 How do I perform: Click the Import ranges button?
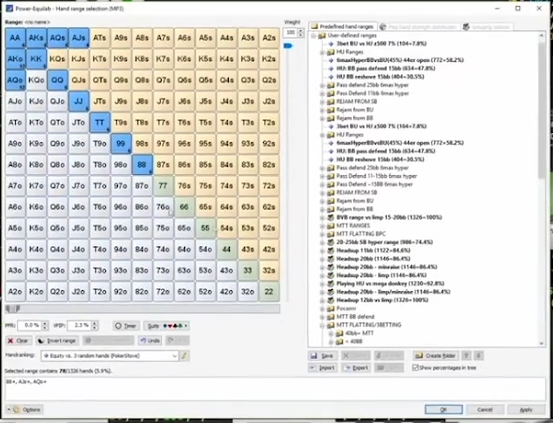(x=322, y=368)
